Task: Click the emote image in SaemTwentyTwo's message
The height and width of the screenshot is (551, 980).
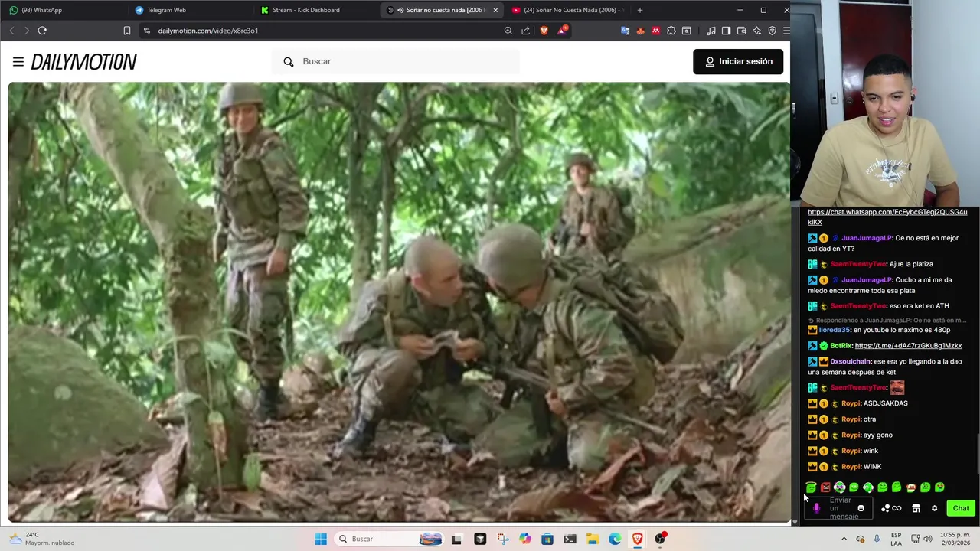Action: click(x=897, y=388)
